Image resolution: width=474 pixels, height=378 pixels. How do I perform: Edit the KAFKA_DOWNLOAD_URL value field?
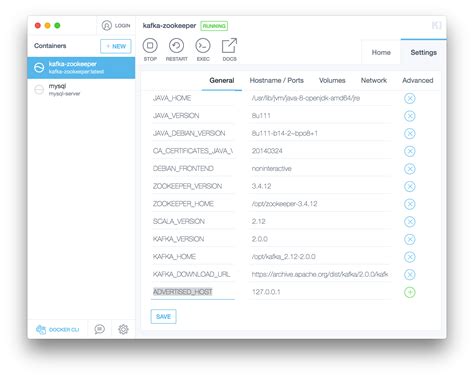click(x=320, y=274)
